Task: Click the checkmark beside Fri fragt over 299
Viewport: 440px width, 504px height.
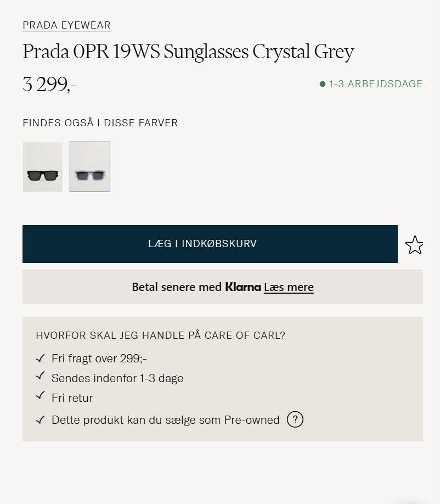Action: pyautogui.click(x=40, y=359)
